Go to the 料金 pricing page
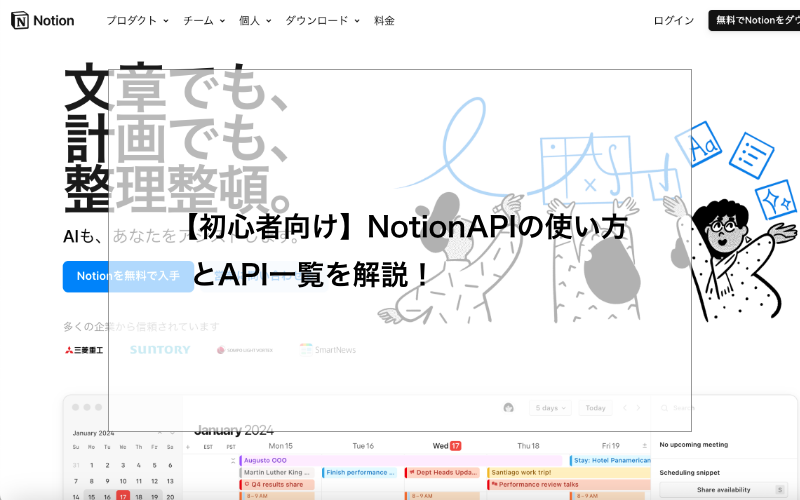Image resolution: width=800 pixels, height=500 pixels. [384, 20]
